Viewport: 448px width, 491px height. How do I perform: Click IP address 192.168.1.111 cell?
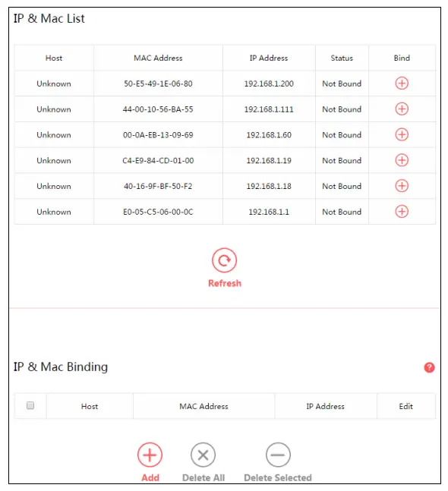(x=269, y=109)
